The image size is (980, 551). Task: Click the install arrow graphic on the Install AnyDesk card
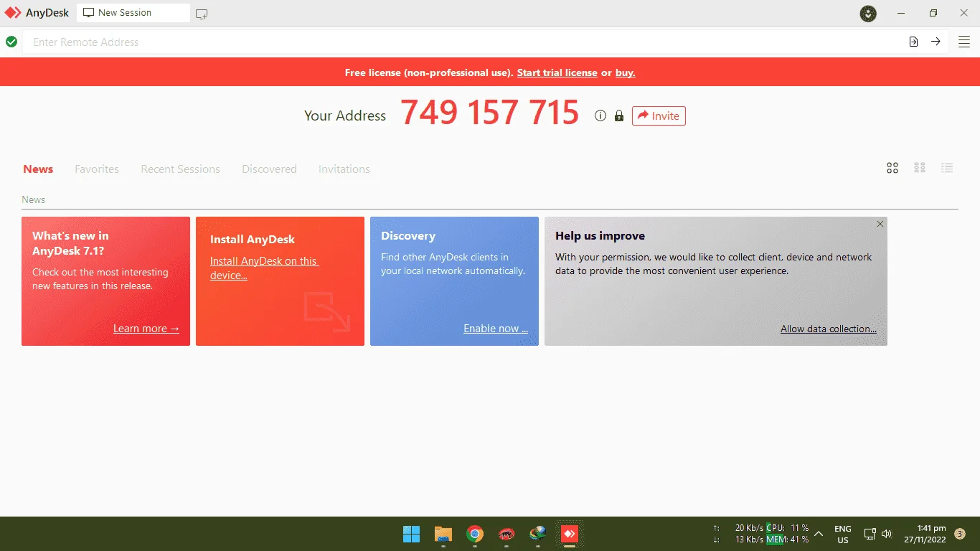coord(327,311)
